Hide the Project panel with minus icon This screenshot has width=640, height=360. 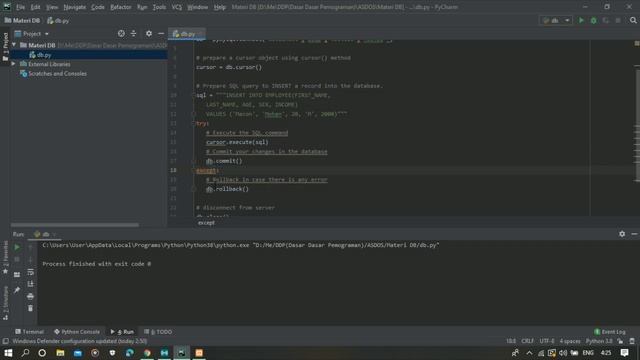(161, 33)
